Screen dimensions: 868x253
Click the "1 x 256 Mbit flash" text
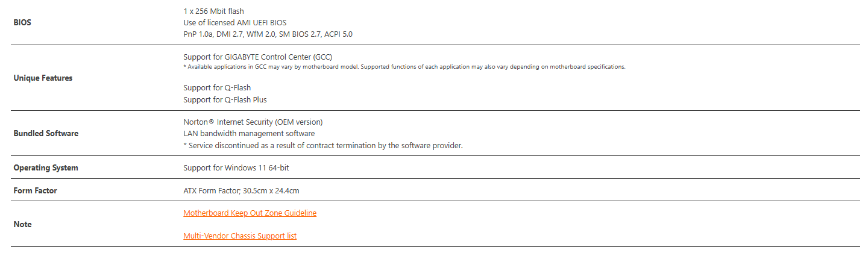(213, 11)
